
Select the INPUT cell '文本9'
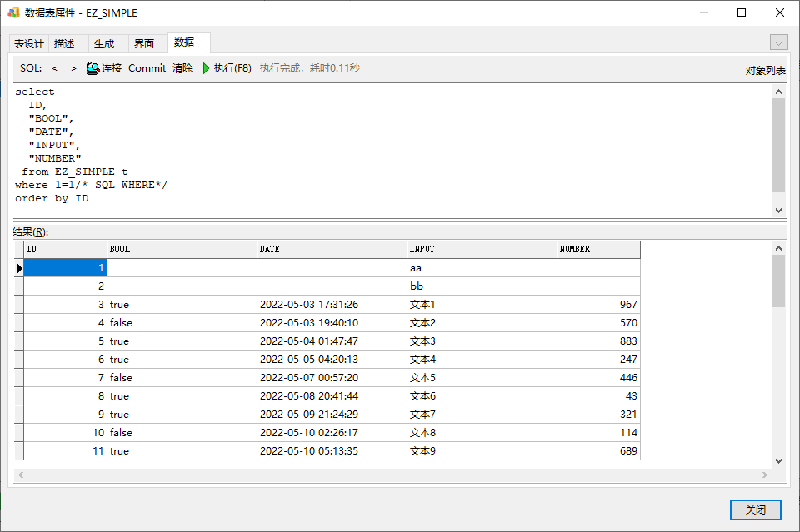(x=482, y=451)
